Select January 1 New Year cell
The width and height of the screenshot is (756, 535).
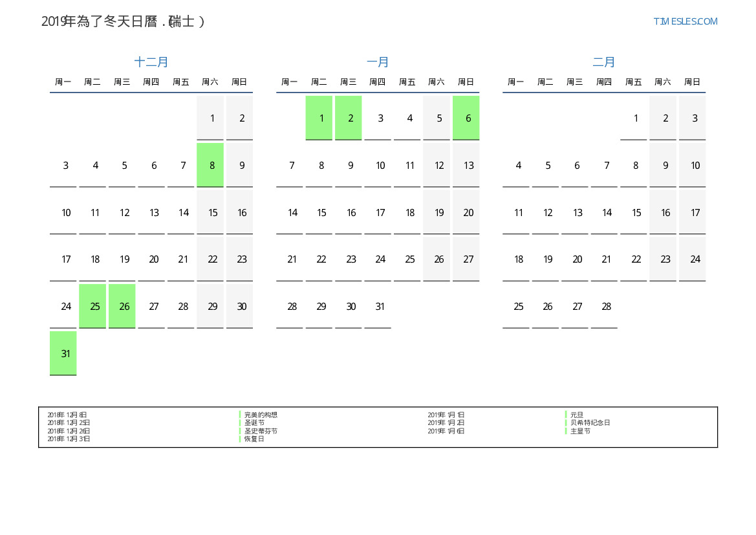click(319, 118)
